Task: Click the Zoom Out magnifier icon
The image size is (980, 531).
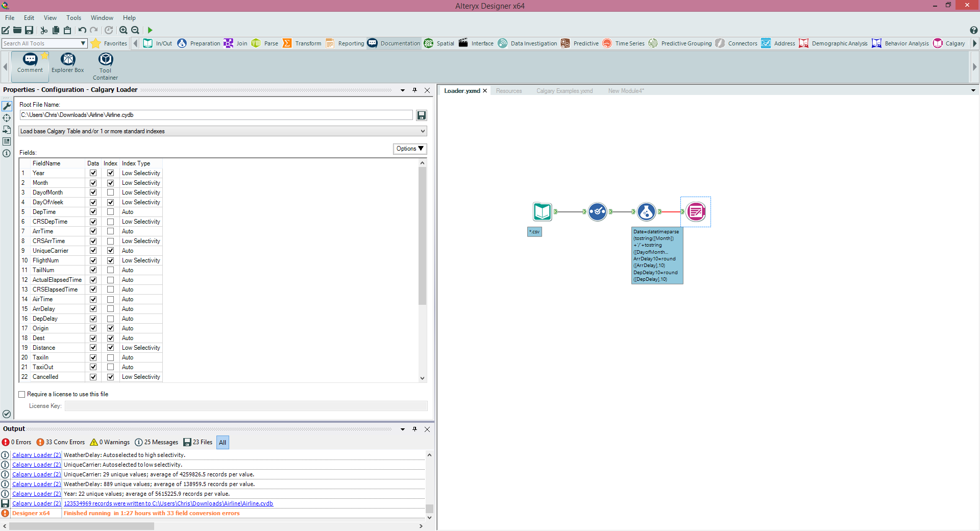Action: (x=135, y=30)
